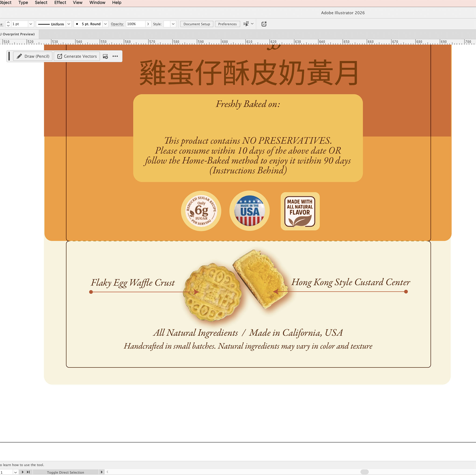The height and width of the screenshot is (476, 476).
Task: Click the 1 pt stroke weight field
Action: 19,24
